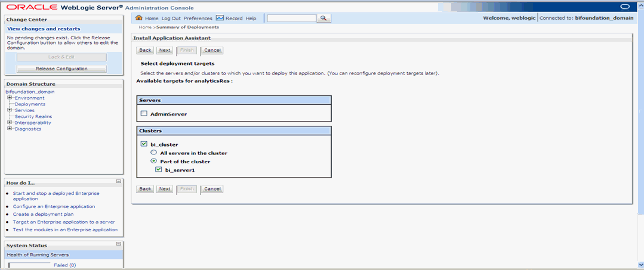This screenshot has width=644, height=270.
Task: Click the Clusters section header
Action: (x=234, y=131)
